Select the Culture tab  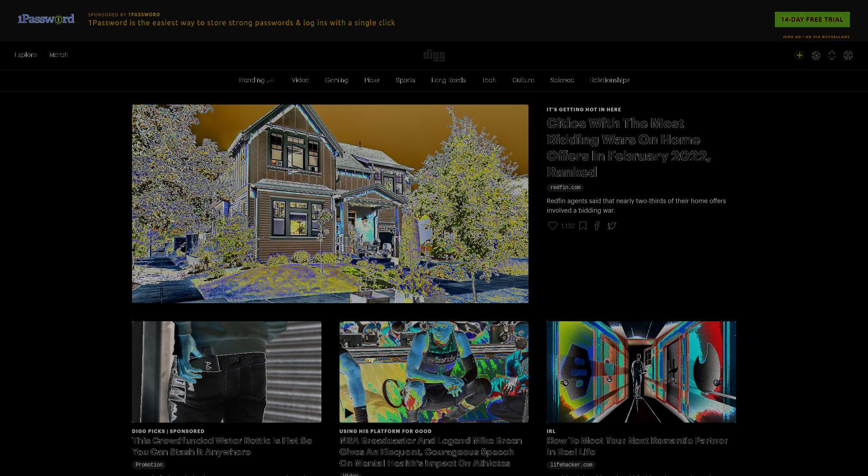point(523,80)
